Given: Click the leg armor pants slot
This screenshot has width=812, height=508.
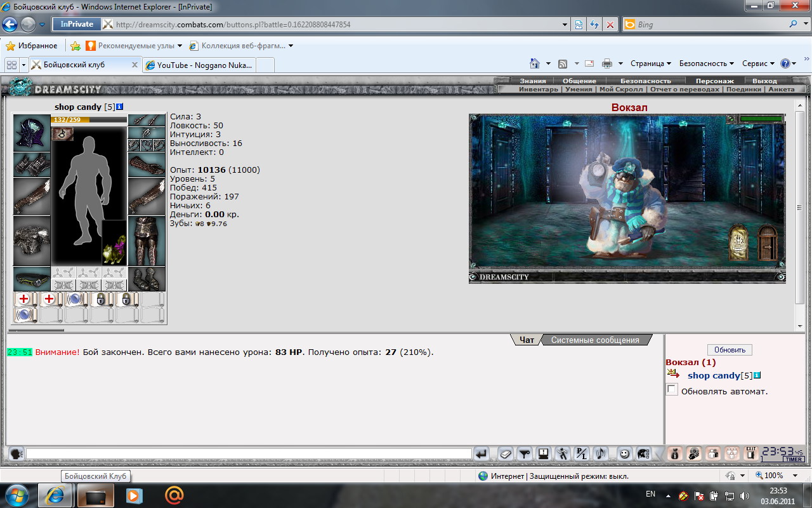Looking at the screenshot, I should (x=147, y=241).
